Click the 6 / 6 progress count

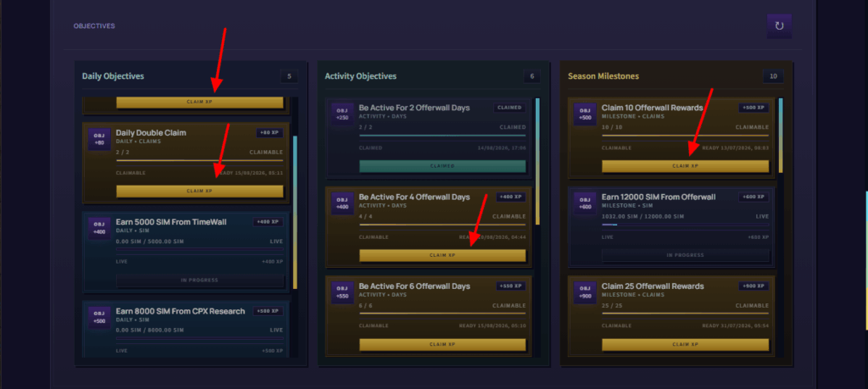pos(365,305)
